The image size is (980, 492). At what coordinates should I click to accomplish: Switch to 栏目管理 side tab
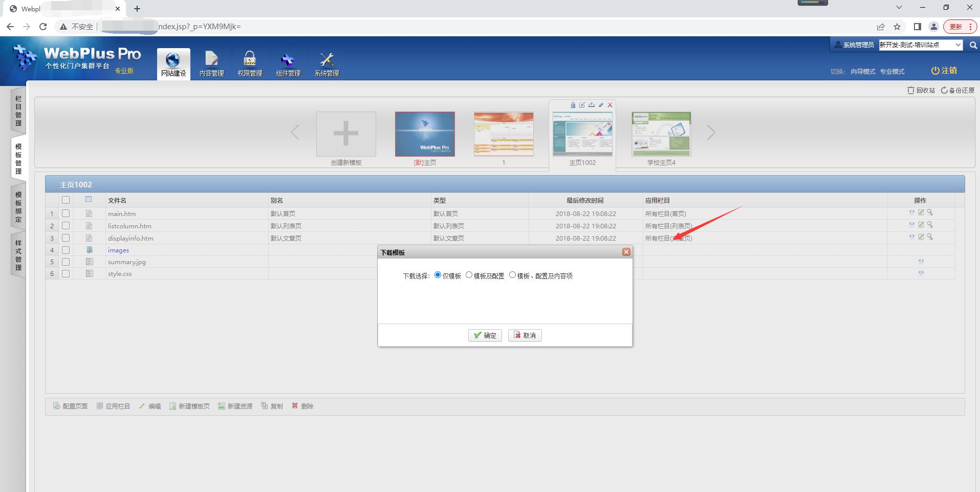pyautogui.click(x=18, y=111)
